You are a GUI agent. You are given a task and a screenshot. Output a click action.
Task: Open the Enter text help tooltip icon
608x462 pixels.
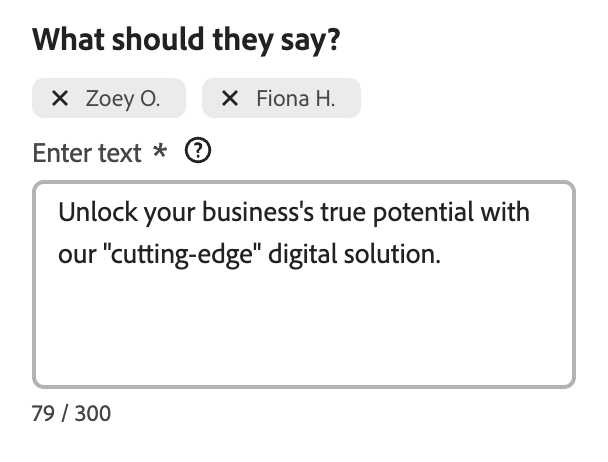click(x=199, y=151)
